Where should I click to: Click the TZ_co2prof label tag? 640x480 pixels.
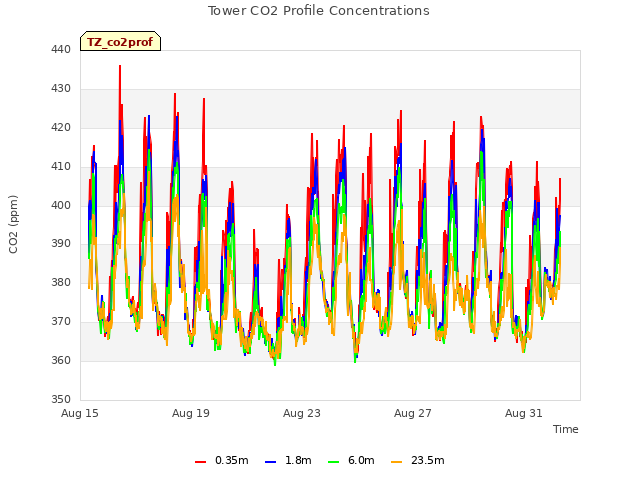click(120, 41)
